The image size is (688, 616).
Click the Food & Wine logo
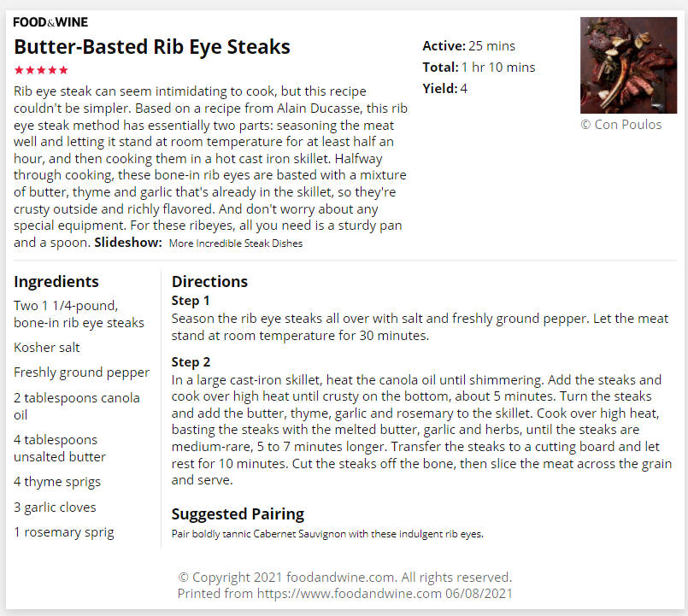pos(50,22)
